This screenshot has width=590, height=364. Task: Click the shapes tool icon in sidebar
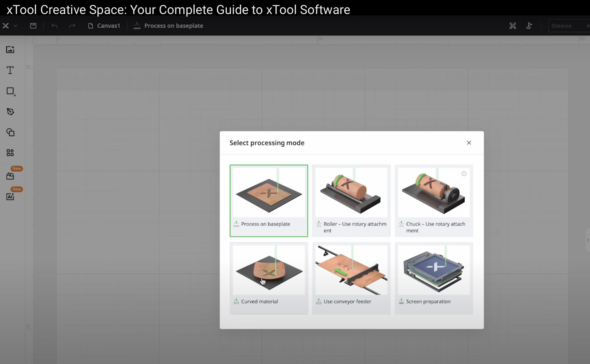[10, 91]
